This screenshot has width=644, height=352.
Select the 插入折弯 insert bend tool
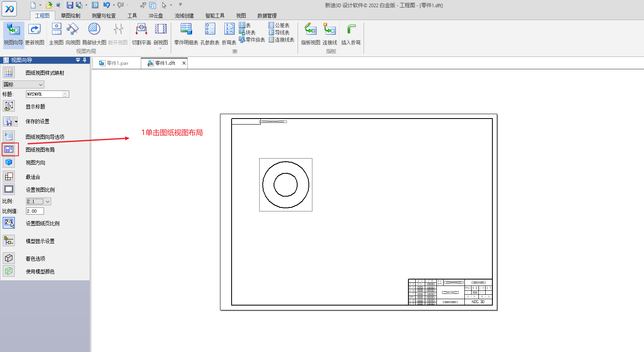tap(351, 34)
